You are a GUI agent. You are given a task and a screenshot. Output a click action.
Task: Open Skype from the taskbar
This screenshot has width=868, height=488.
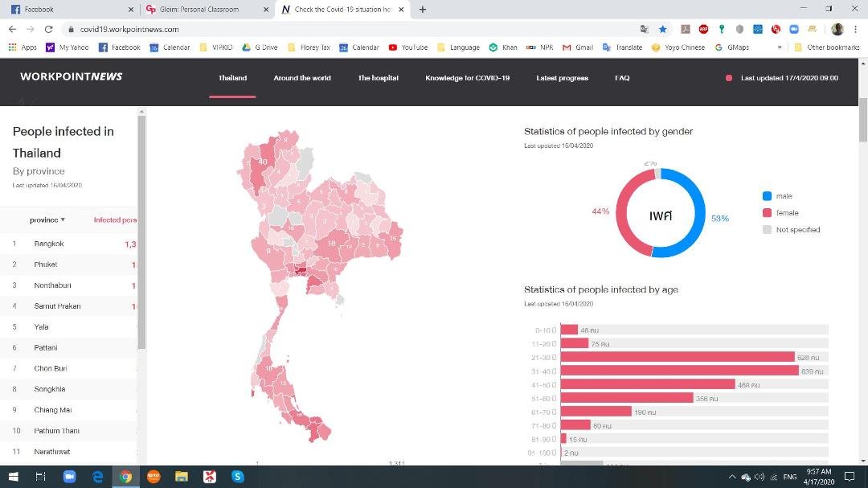[x=237, y=477]
